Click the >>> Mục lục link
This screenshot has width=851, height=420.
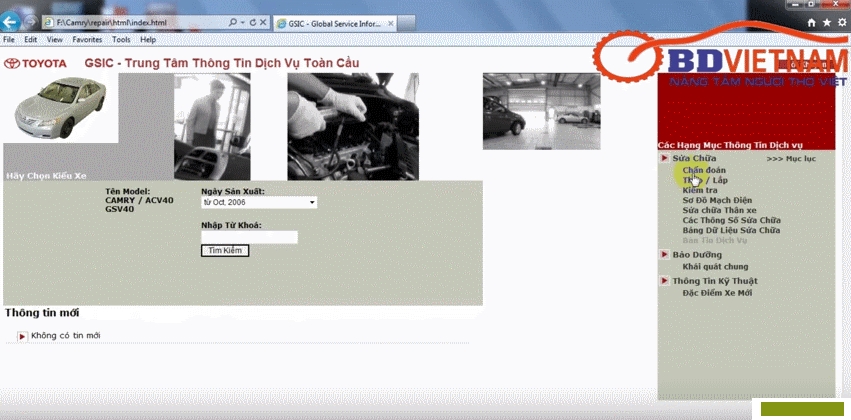coord(791,159)
